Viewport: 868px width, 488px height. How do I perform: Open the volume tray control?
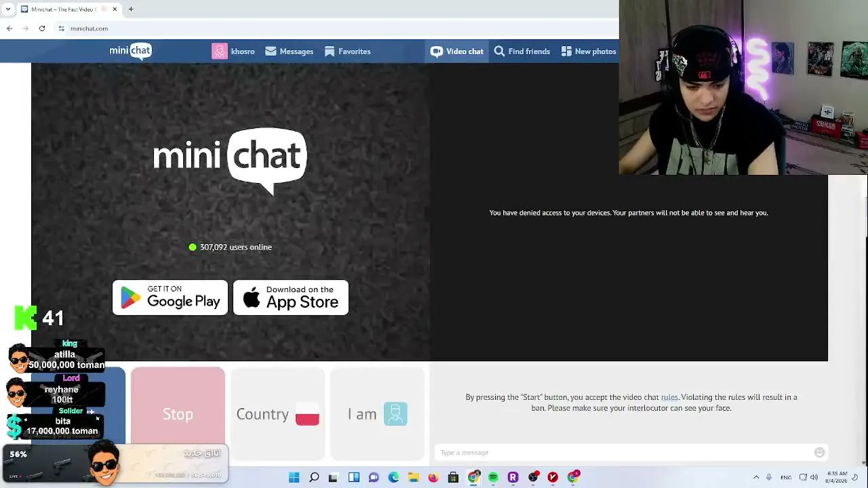pos(815,477)
